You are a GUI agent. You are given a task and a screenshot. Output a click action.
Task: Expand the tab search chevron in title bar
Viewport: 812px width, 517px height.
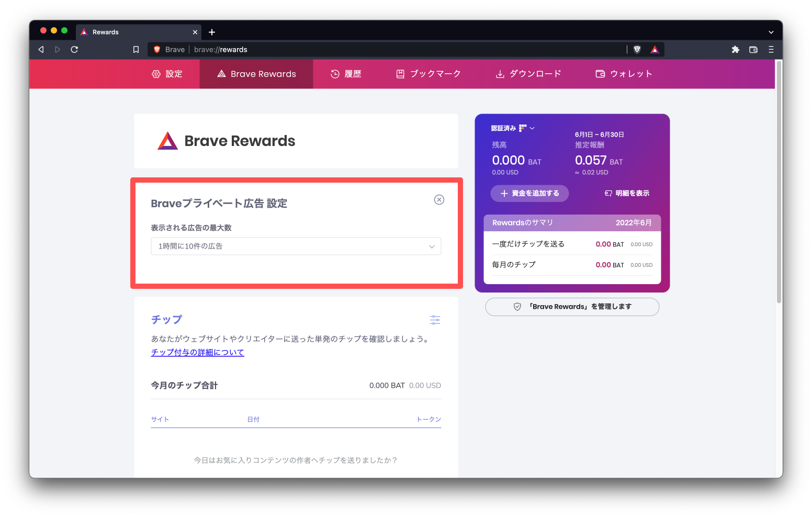pyautogui.click(x=771, y=32)
